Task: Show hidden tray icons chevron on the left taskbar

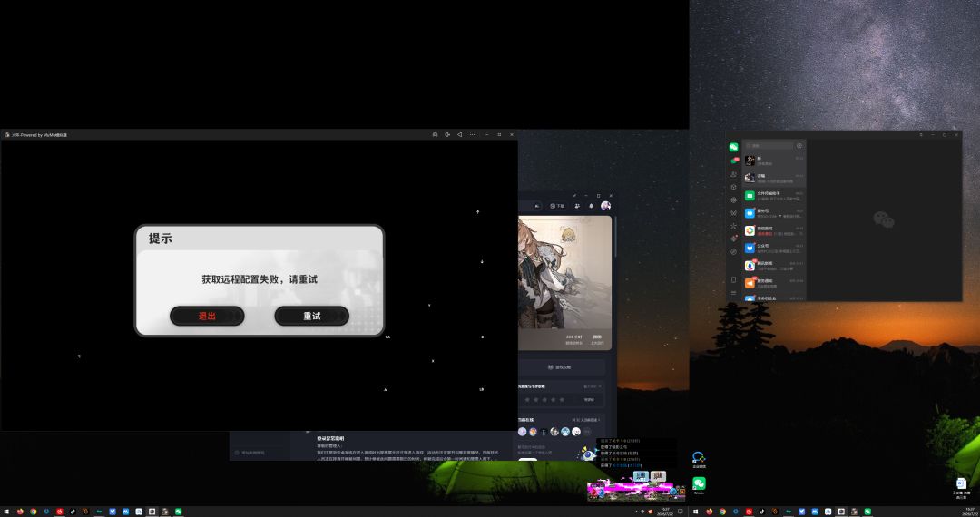Action: pos(637,512)
